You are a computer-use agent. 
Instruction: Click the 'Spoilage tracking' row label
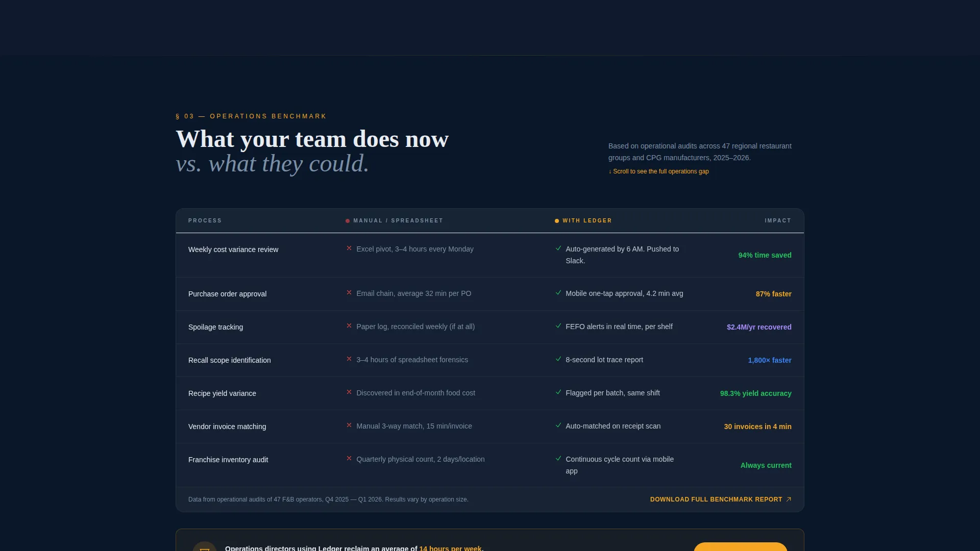pos(215,327)
